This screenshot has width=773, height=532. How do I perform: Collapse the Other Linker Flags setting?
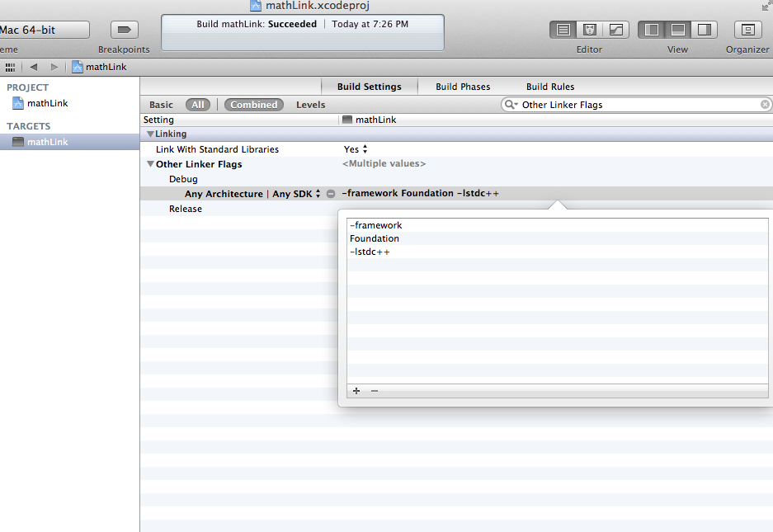click(150, 164)
